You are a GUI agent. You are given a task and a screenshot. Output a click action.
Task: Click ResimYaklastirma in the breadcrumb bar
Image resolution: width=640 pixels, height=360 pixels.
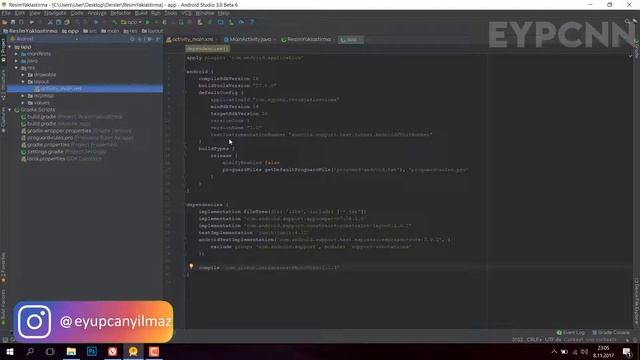pos(30,31)
